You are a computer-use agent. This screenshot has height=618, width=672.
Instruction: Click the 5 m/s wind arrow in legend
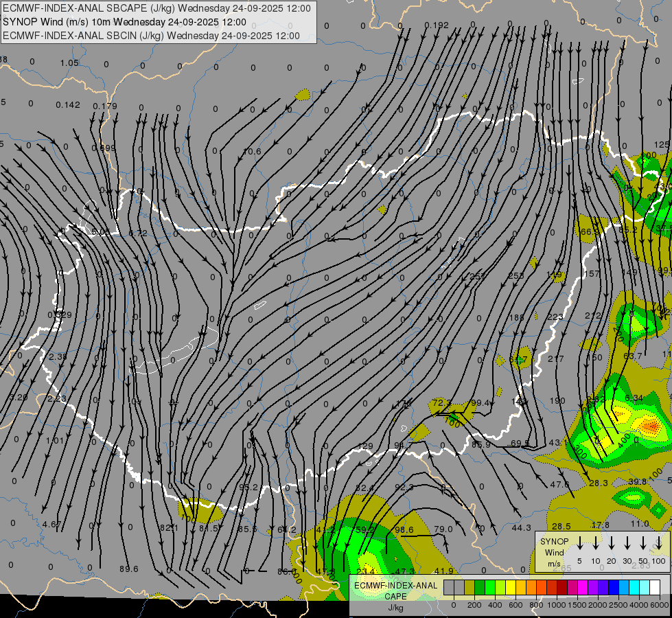click(579, 543)
